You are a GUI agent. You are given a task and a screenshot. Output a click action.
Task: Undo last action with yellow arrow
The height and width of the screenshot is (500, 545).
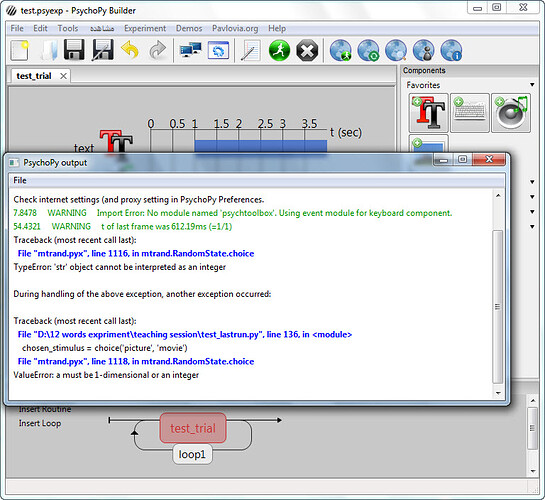130,50
